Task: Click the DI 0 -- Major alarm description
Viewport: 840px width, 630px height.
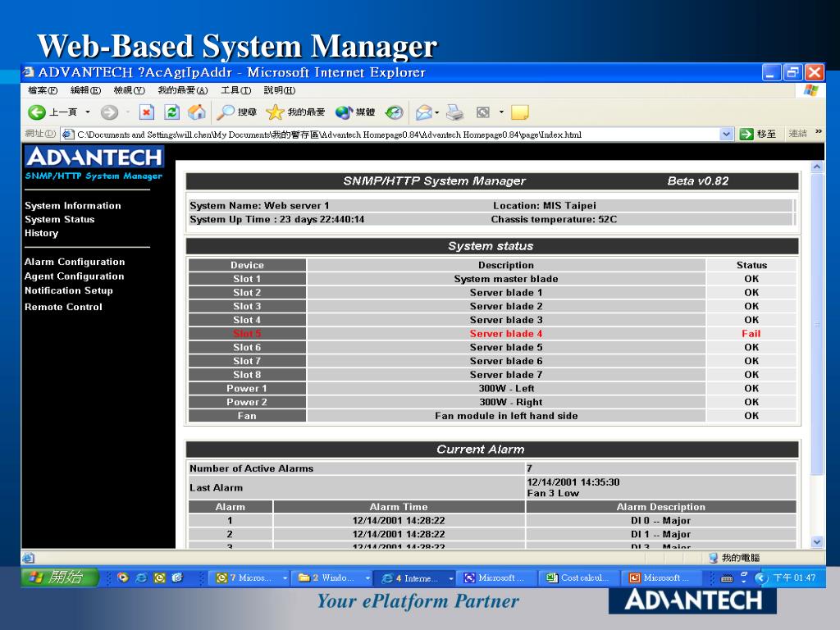Action: [660, 520]
